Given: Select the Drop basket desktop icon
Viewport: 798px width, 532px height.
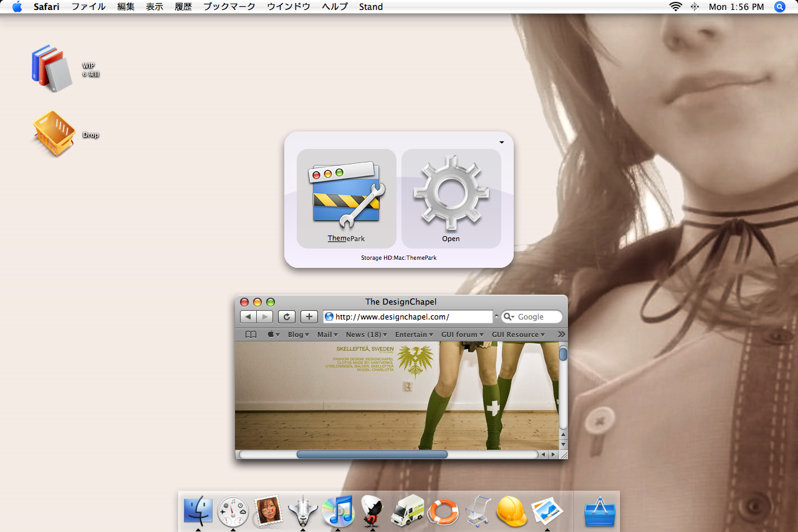Looking at the screenshot, I should (x=54, y=133).
